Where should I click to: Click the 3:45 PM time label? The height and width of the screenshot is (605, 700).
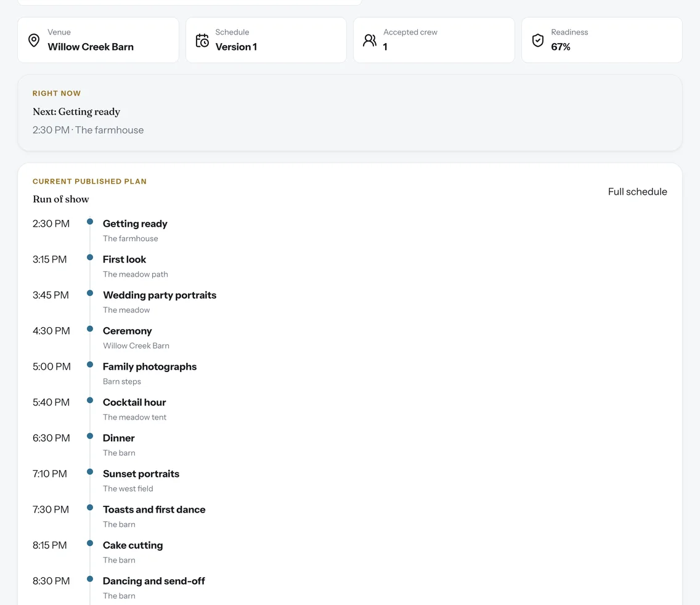(x=51, y=295)
